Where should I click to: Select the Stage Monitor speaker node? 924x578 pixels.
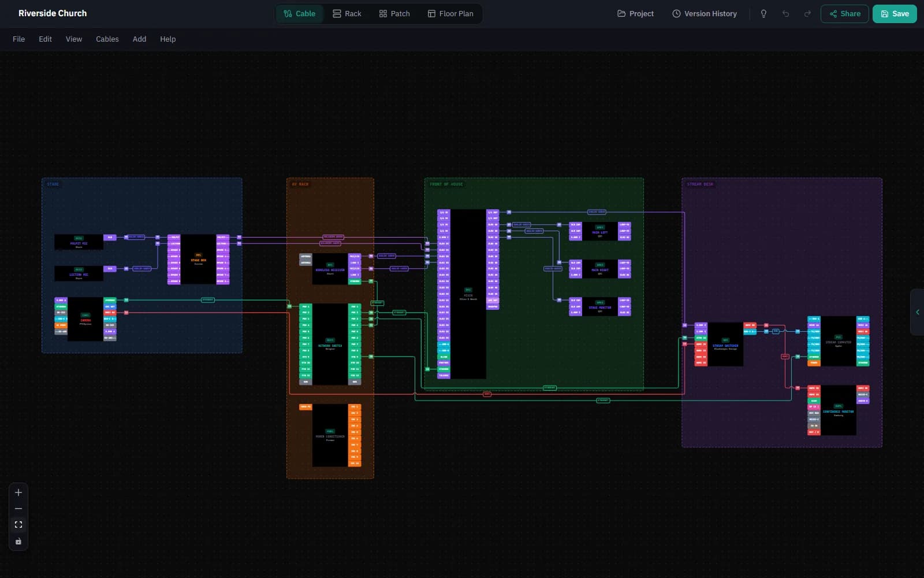[x=600, y=306]
